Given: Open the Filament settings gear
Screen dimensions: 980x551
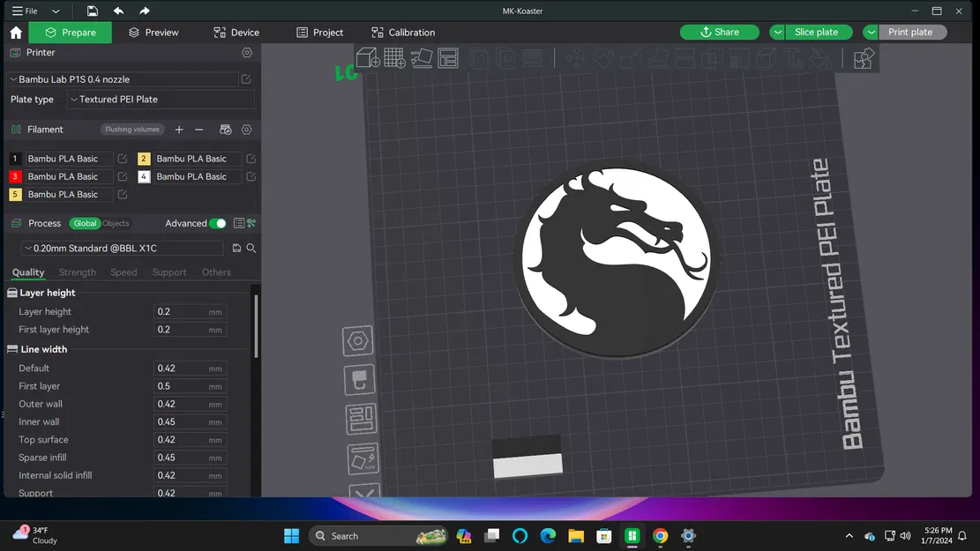Looking at the screenshot, I should coord(246,129).
